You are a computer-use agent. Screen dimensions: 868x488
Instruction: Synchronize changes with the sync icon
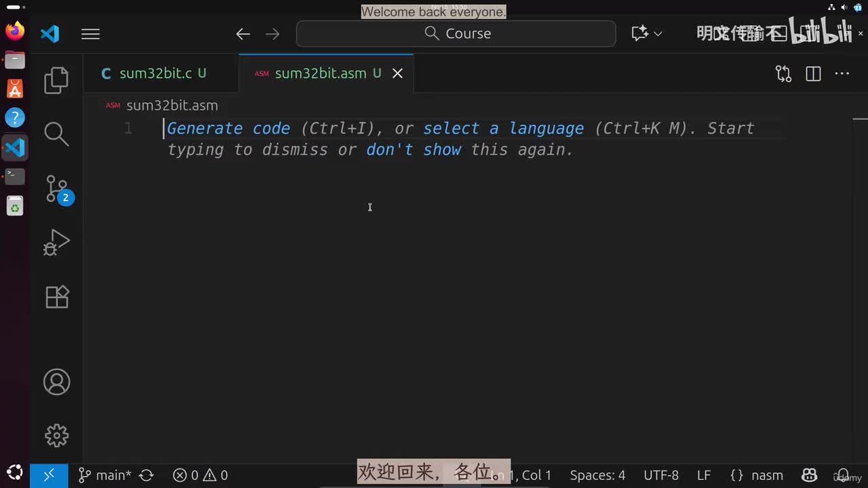pos(146,476)
